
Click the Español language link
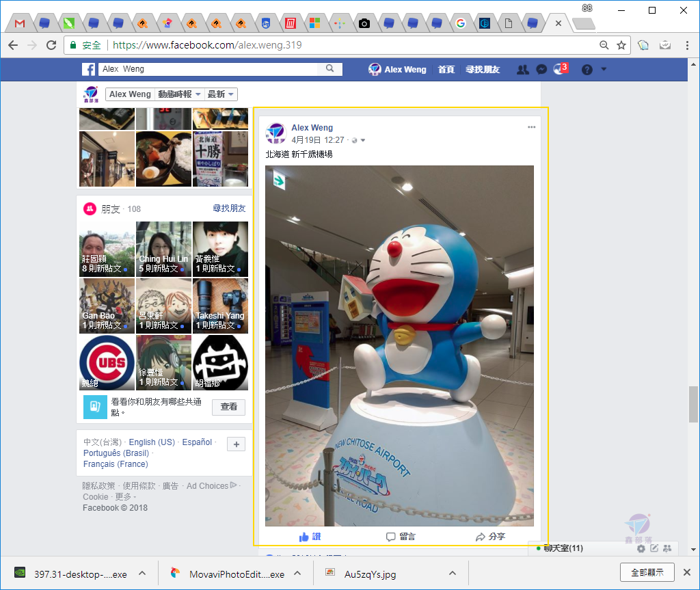coord(197,442)
